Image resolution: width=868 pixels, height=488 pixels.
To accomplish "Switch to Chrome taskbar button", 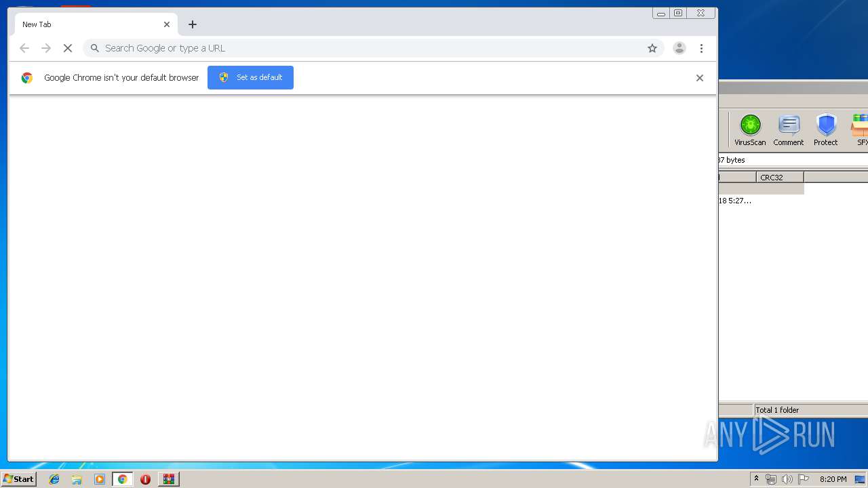I will pyautogui.click(x=122, y=479).
